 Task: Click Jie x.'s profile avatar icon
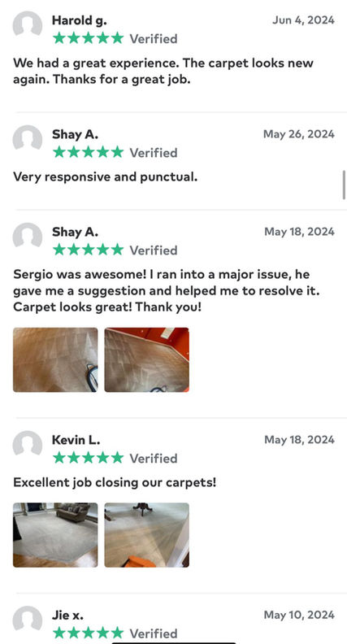[28, 620]
